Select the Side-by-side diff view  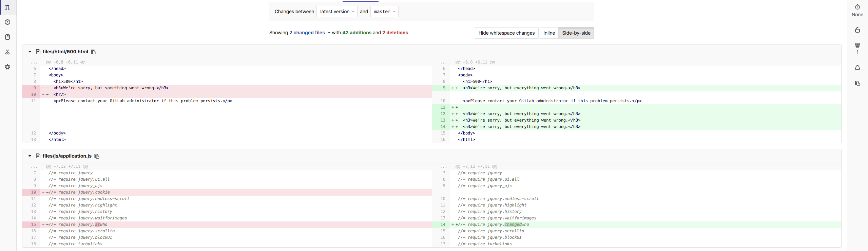point(576,33)
